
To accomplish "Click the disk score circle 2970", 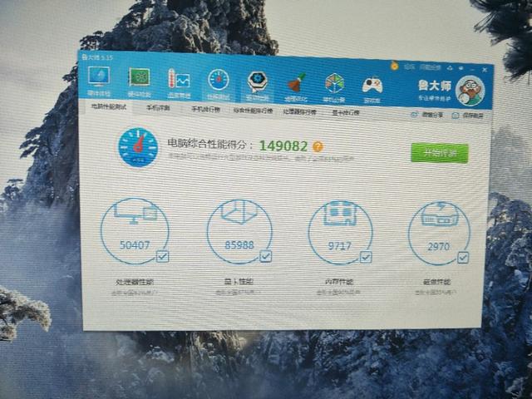I will click(x=439, y=234).
